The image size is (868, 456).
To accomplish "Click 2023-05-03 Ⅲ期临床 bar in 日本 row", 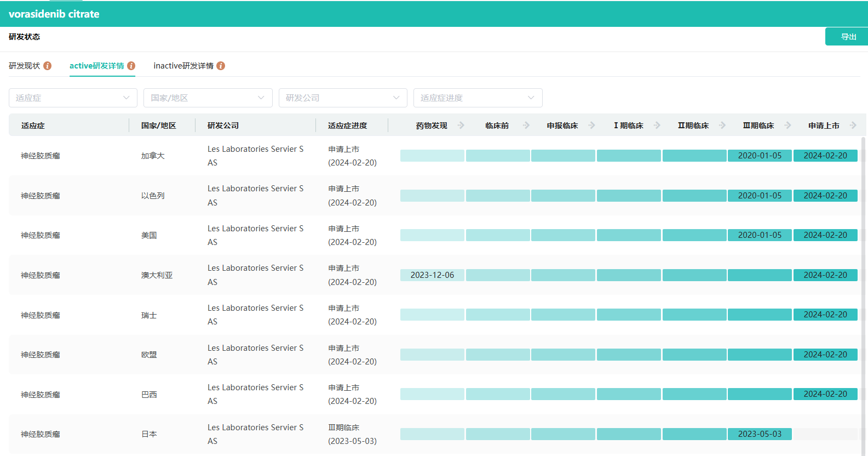I will (760, 434).
